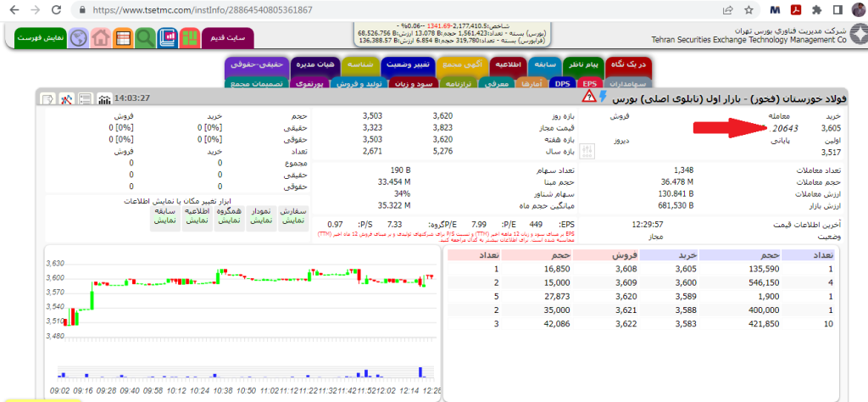Open the هیات مدیره tab
The width and height of the screenshot is (868, 402).
pyautogui.click(x=315, y=65)
